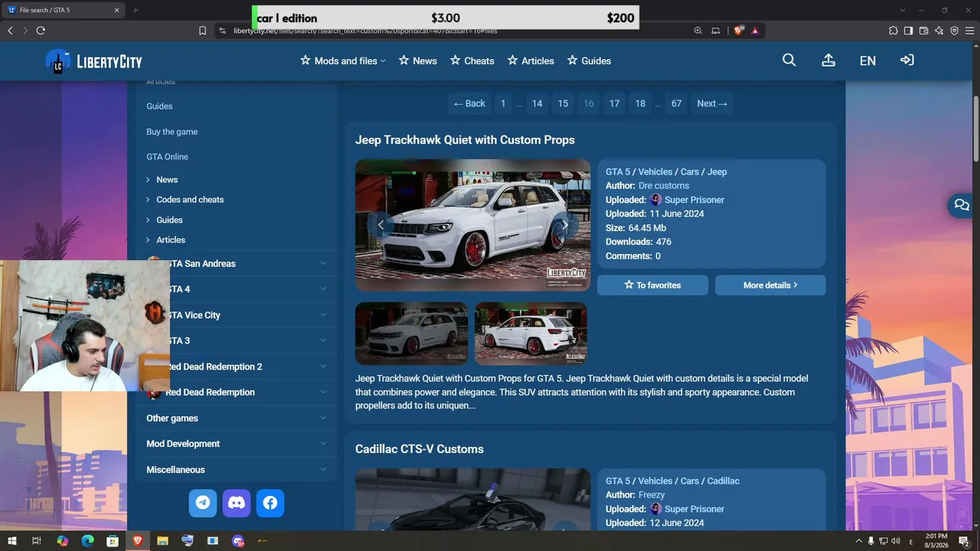Image resolution: width=980 pixels, height=551 pixels.
Task: Open the Guides menu item
Action: 589,60
